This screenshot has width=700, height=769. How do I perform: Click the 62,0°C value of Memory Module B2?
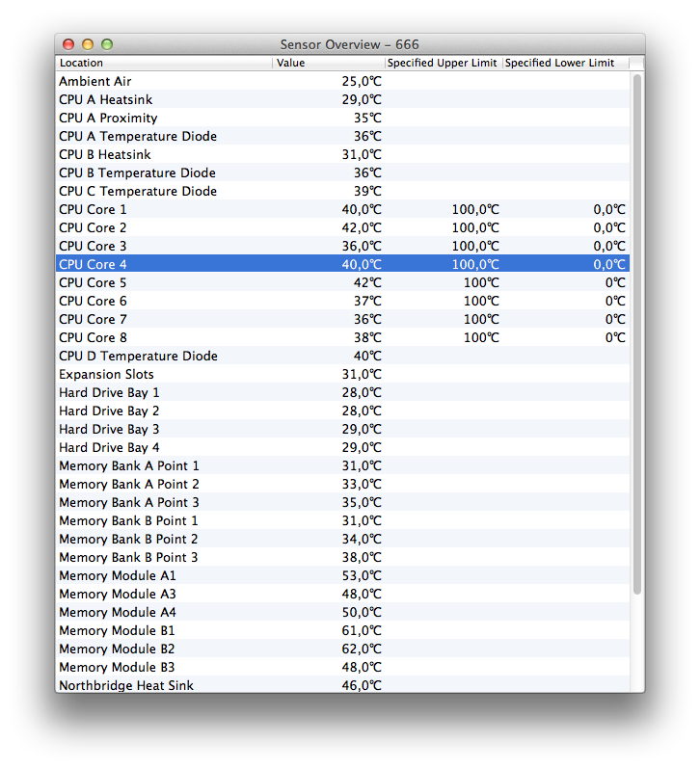pos(362,649)
